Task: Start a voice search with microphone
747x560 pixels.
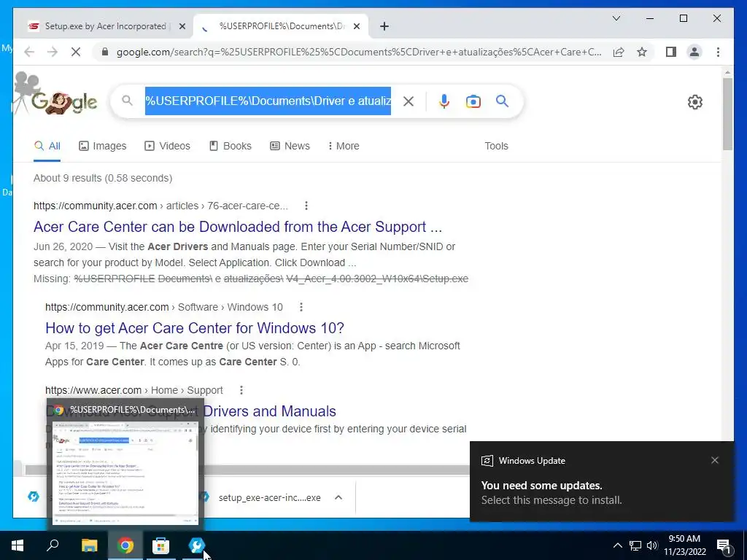Action: pyautogui.click(x=444, y=101)
